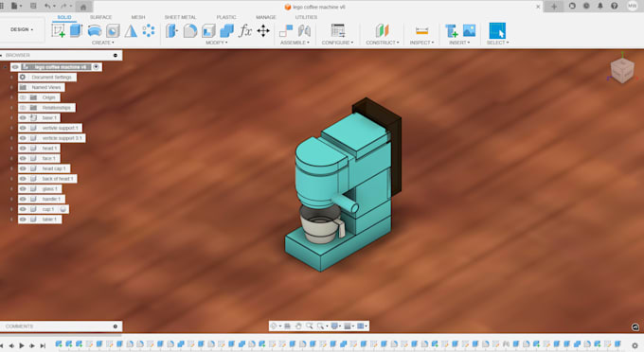Open a new design tab with plus

coord(554,7)
